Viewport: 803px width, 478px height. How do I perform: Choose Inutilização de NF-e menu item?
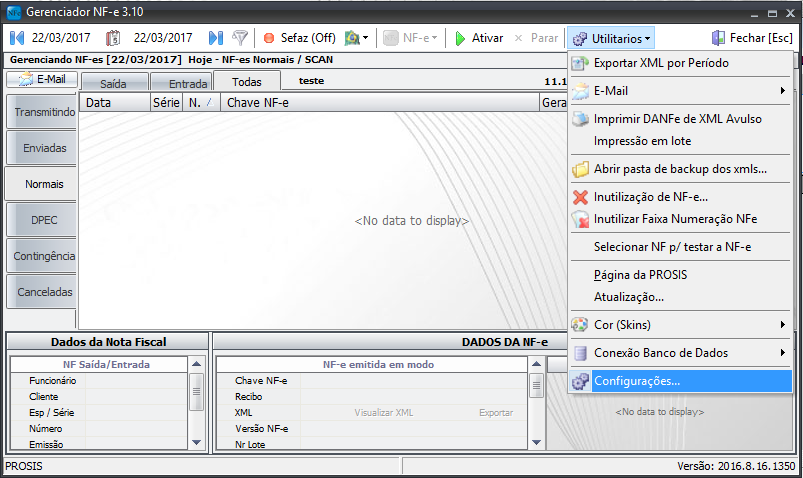681,197
